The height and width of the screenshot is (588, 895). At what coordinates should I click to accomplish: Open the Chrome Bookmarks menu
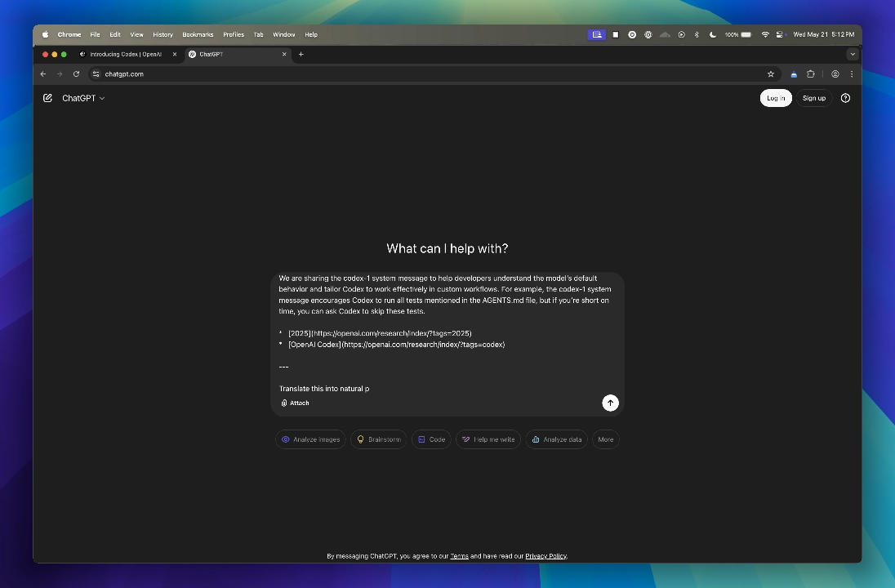click(197, 34)
